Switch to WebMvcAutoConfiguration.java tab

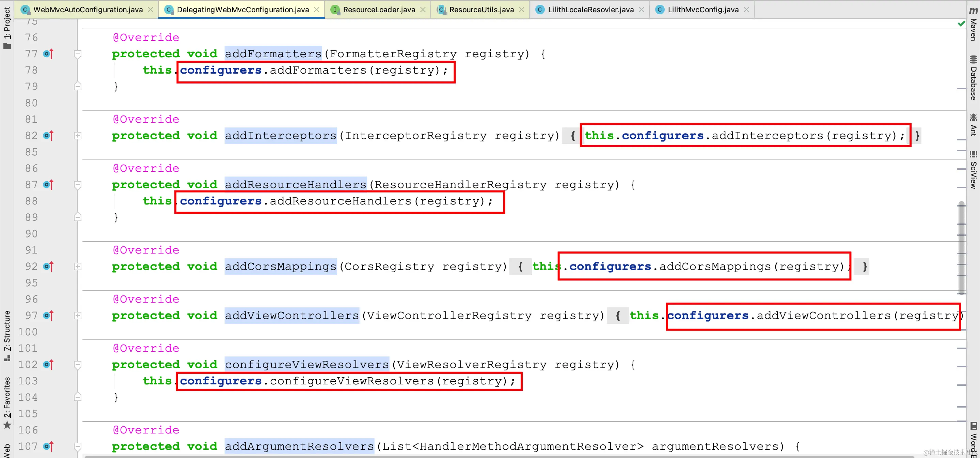coord(88,10)
